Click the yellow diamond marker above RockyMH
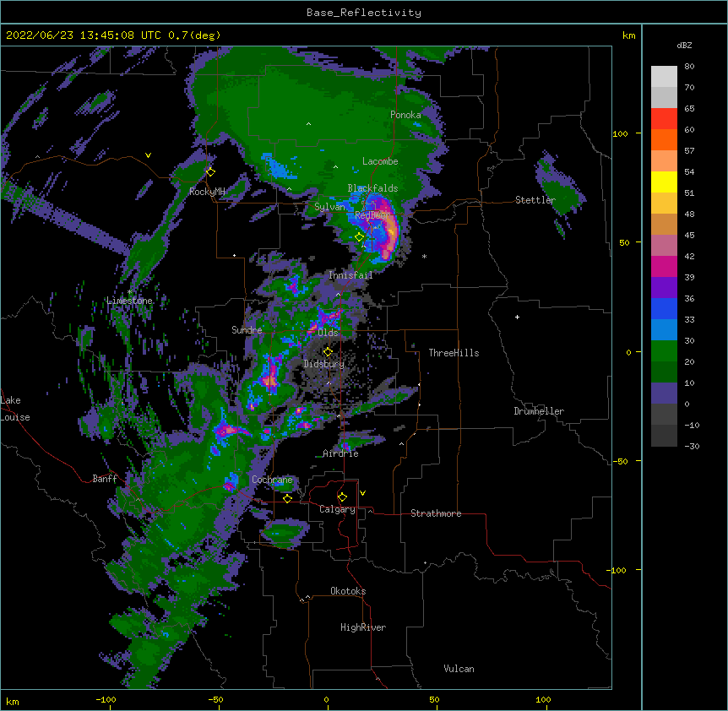This screenshot has width=728, height=711. pos(210,171)
